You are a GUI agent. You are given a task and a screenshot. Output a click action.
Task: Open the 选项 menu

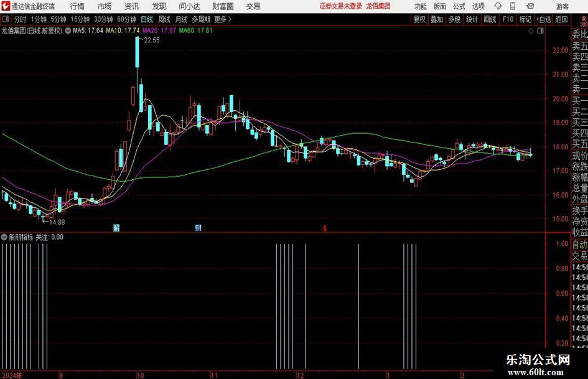478,6
